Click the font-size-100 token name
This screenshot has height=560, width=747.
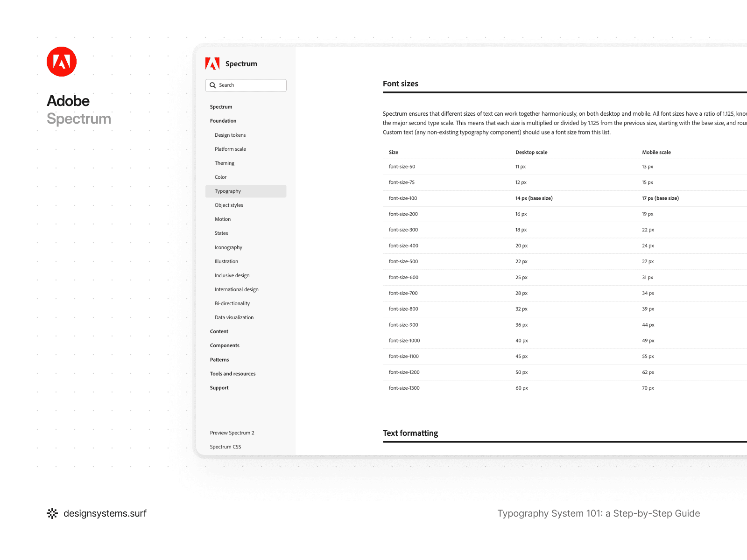[x=403, y=198]
